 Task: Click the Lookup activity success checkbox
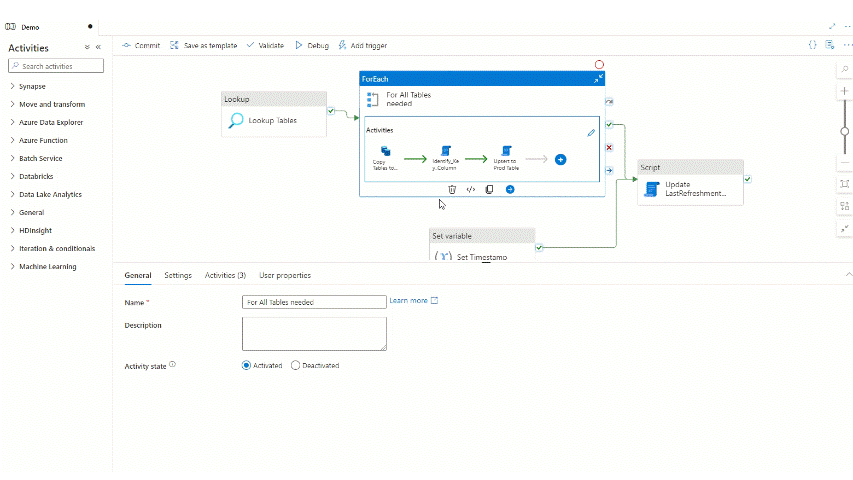[x=331, y=110]
